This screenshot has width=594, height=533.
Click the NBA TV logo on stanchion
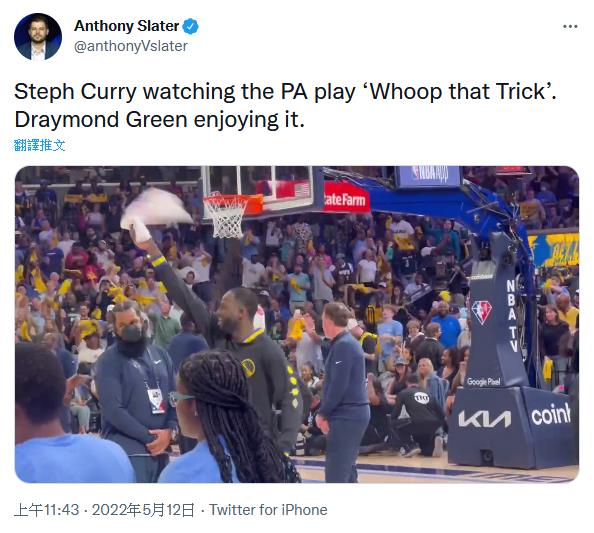511,316
